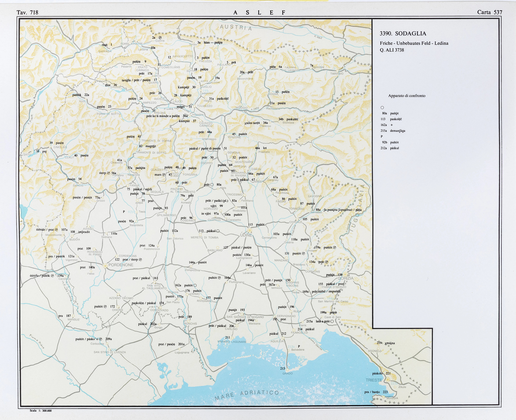Click the TRIESTE city marker dot
Screen dimensions: 516x420
388,380
